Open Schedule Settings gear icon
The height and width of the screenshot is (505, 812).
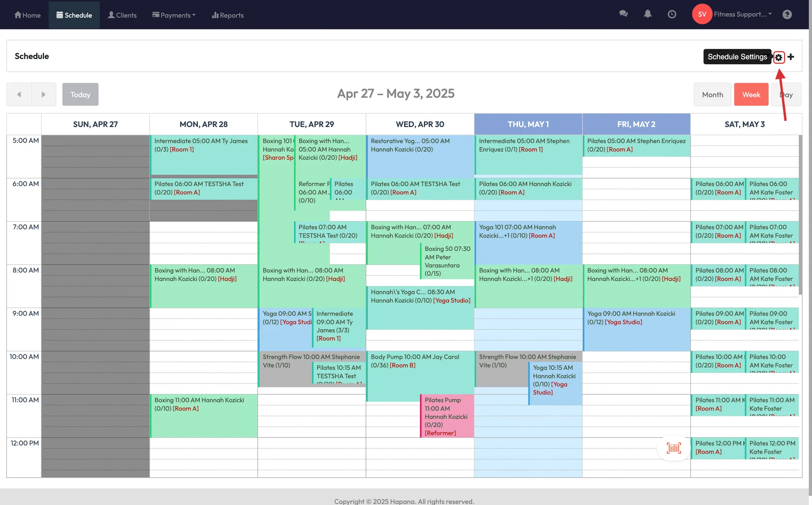[x=779, y=57]
